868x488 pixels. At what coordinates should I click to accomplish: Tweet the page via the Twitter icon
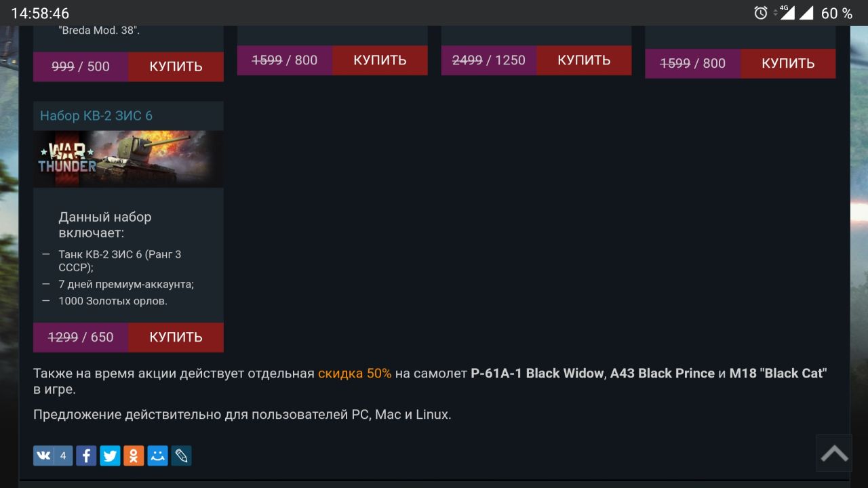coord(110,455)
